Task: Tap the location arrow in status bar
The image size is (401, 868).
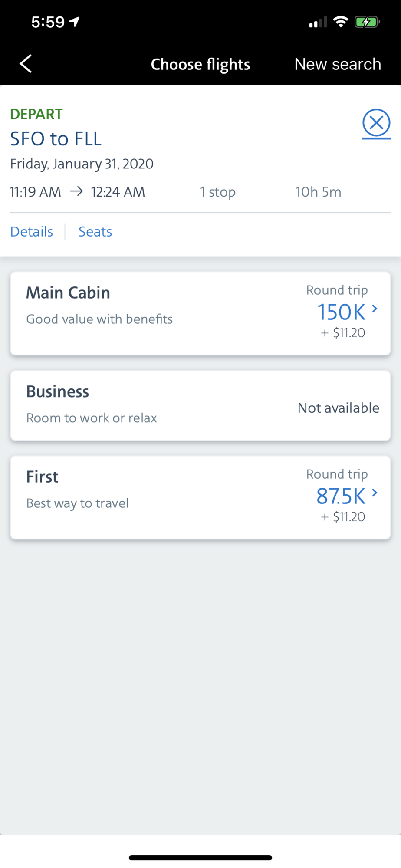Action: tap(75, 22)
